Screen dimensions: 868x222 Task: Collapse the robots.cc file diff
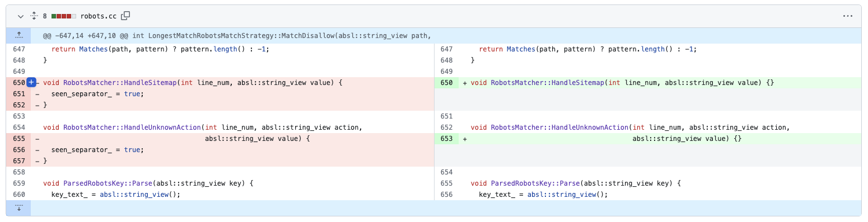pos(20,16)
